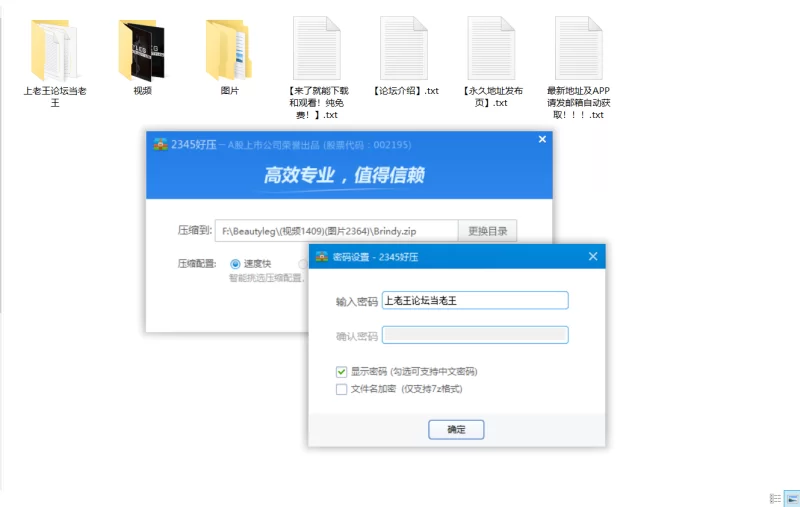The width and height of the screenshot is (800, 507).
Task: Uncheck the 显示密码 checkbox
Action: click(x=341, y=372)
